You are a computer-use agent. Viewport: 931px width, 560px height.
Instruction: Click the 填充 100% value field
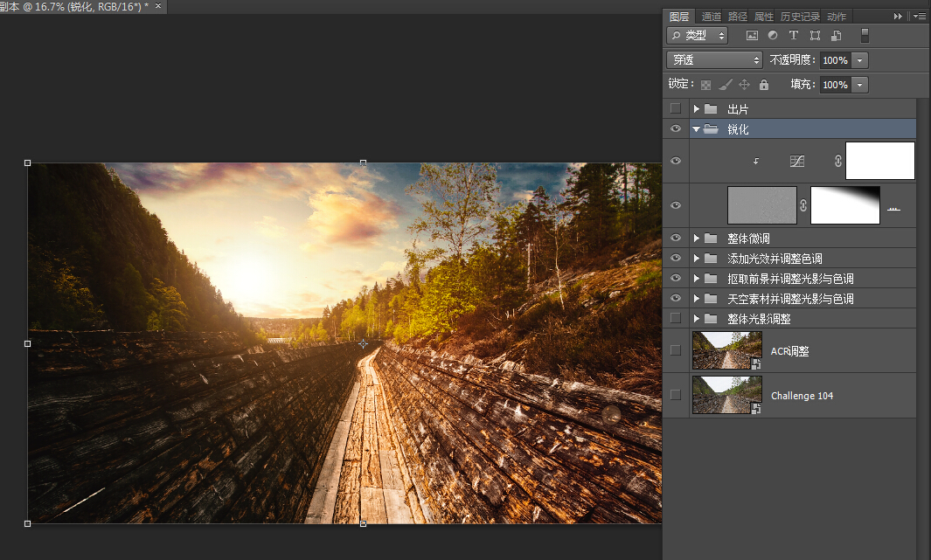point(836,85)
